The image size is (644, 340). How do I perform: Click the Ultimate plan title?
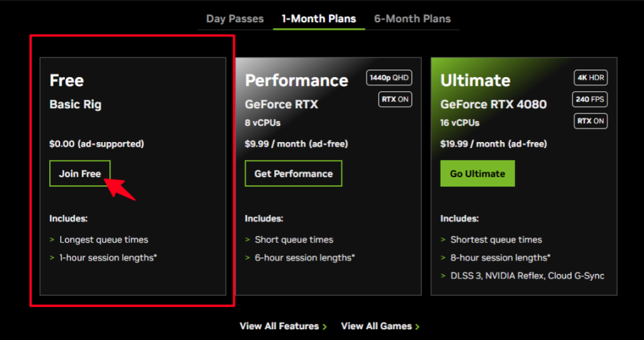(x=475, y=80)
